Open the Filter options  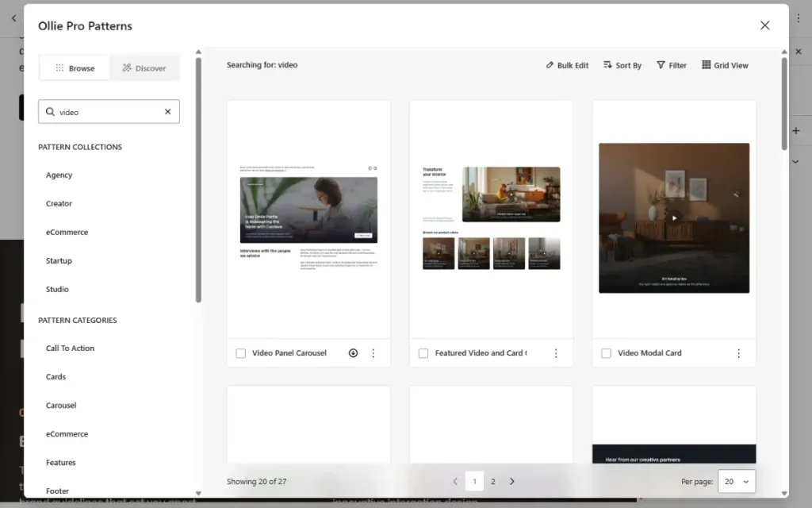click(x=672, y=65)
